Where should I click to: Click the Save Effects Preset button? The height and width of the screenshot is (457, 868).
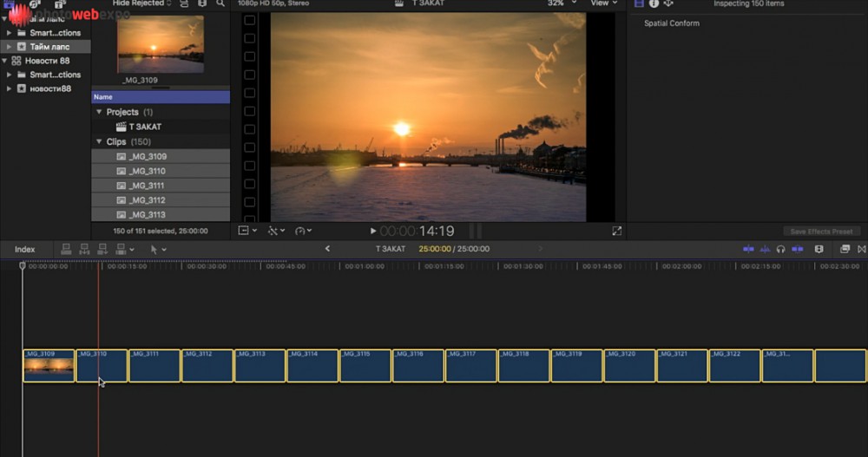pyautogui.click(x=820, y=232)
